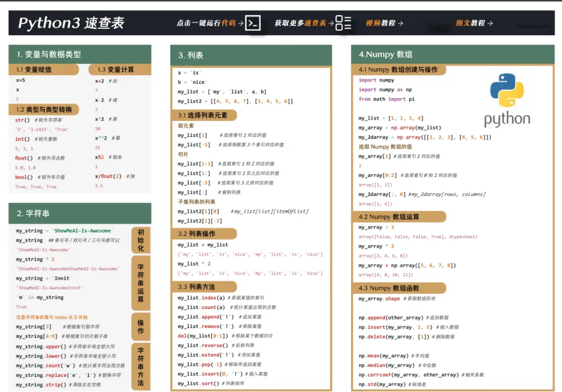The height and width of the screenshot is (392, 562).
Task: Click the np.median(my_array) line
Action: tap(398, 365)
